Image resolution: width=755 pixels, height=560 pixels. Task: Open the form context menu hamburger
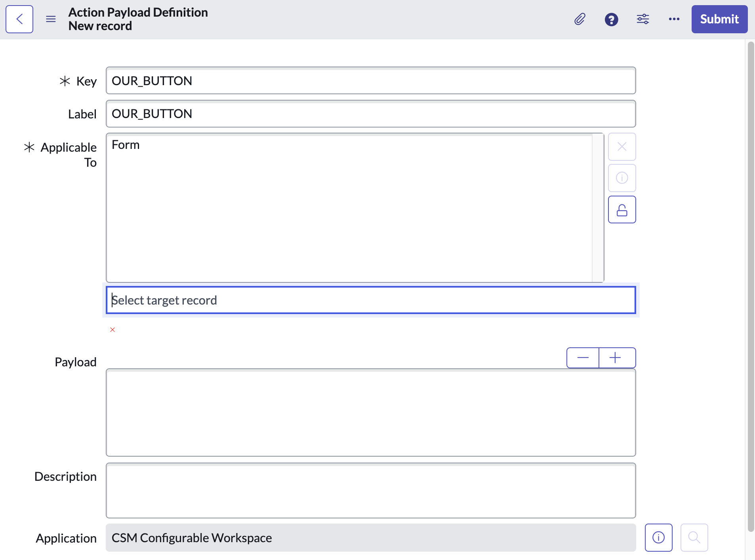click(x=51, y=19)
